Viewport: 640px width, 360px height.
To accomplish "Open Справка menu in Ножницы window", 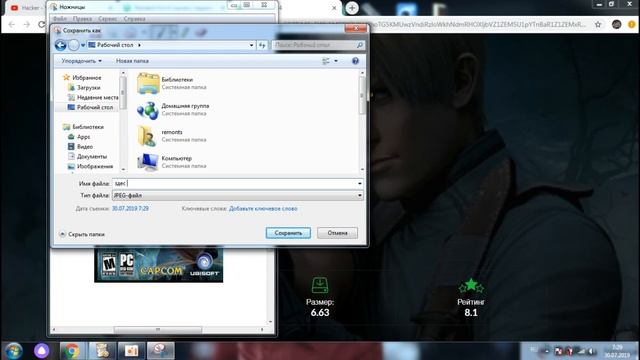I will click(134, 19).
